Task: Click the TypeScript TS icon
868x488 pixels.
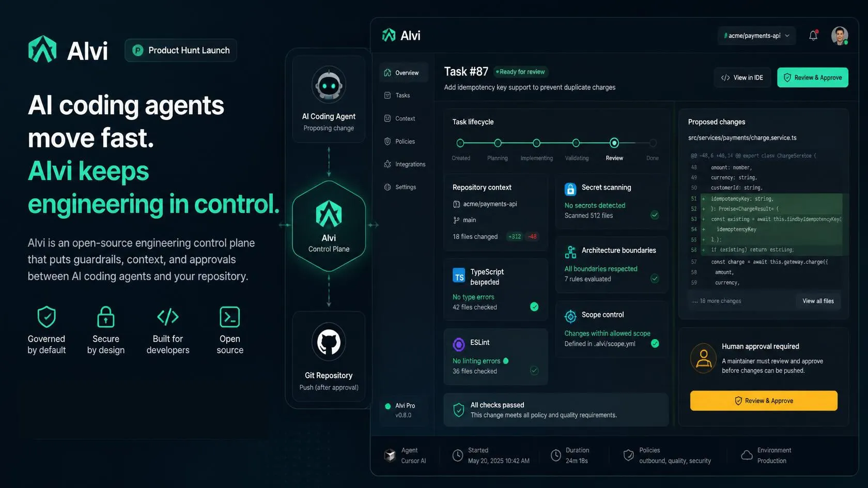Action: click(x=459, y=276)
